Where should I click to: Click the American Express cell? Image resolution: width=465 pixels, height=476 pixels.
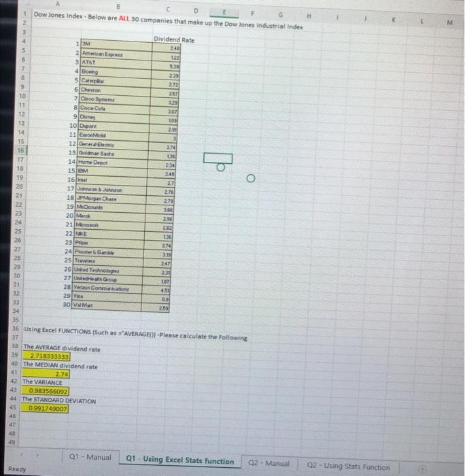[x=117, y=54]
